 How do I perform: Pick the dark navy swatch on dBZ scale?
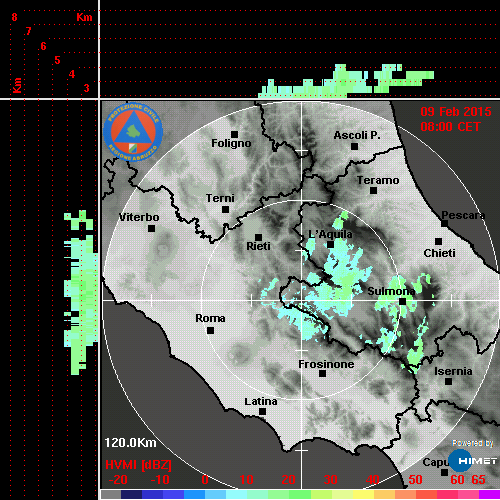click(131, 494)
